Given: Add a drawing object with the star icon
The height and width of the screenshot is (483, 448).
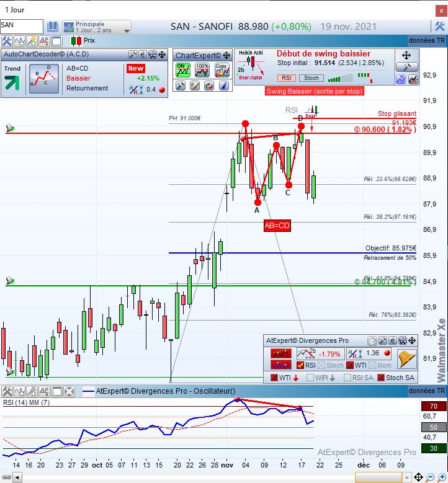Looking at the screenshot, I should tap(32, 41).
